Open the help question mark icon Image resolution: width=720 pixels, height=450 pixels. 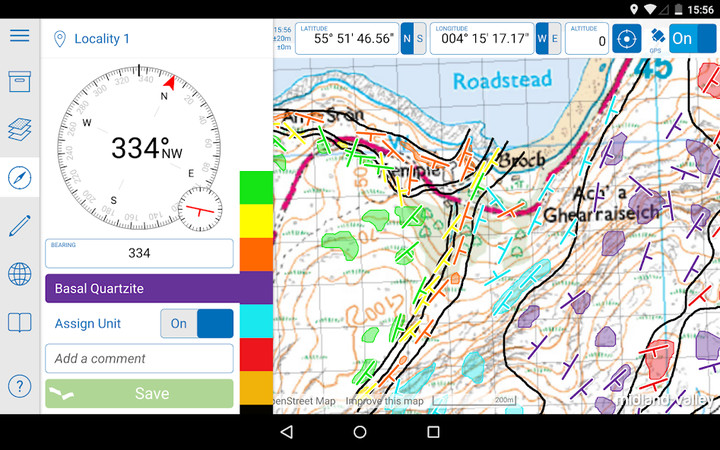pos(19,385)
